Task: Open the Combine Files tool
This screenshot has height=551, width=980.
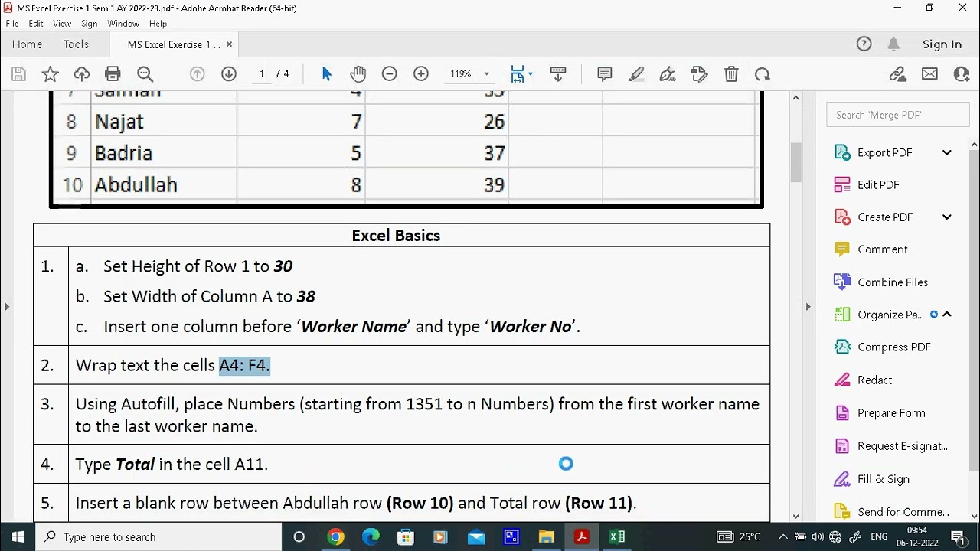Action: [893, 282]
